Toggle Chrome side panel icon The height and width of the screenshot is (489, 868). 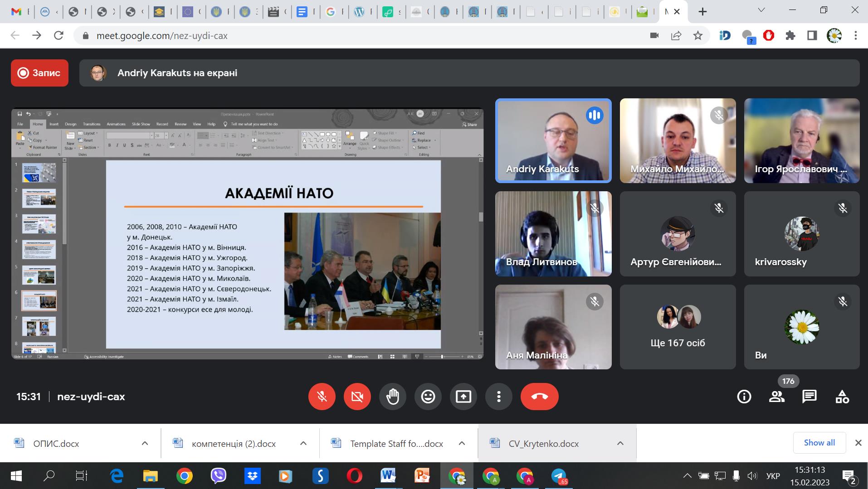click(812, 35)
